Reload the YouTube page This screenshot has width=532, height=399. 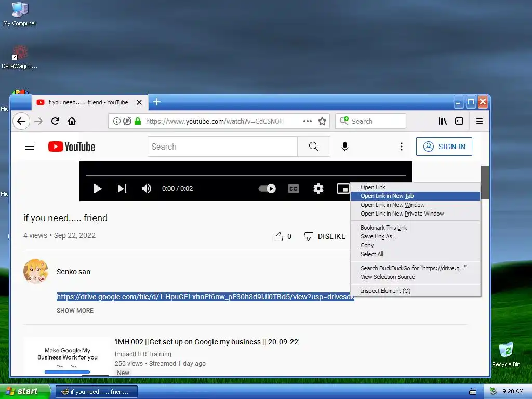(x=55, y=121)
